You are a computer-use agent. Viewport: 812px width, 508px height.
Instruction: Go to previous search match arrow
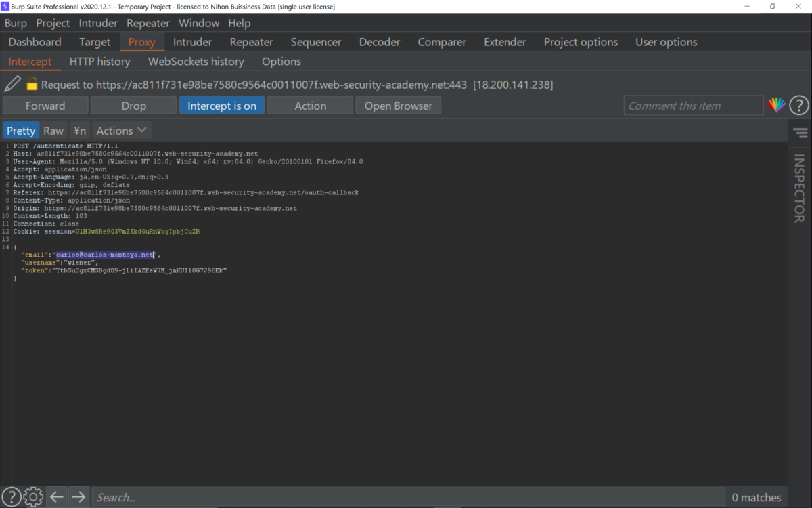57,497
